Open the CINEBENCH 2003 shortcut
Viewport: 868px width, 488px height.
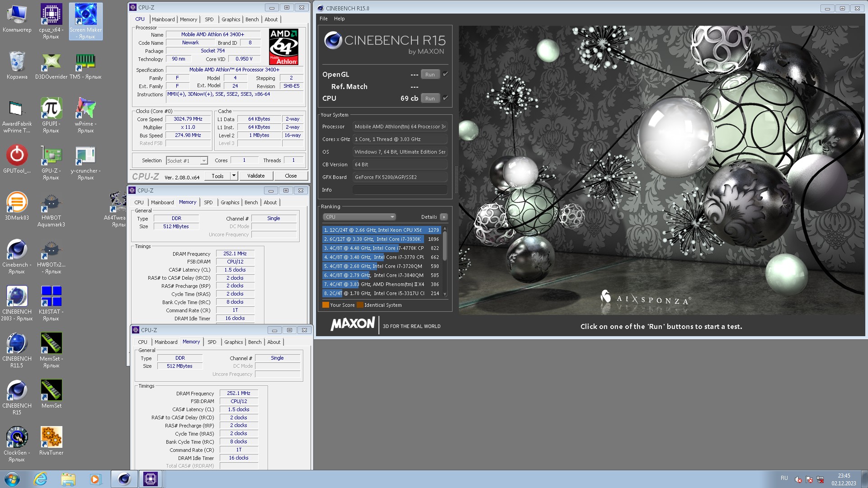tap(17, 304)
